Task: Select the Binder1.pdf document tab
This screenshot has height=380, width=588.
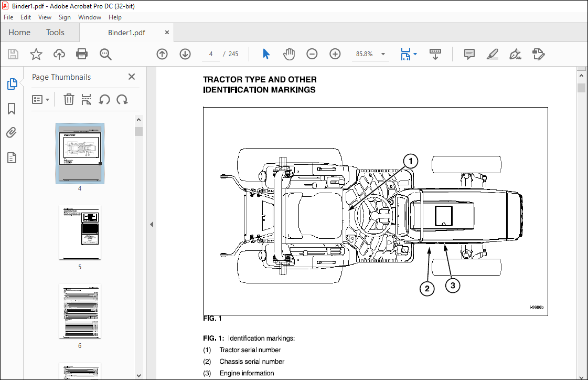Action: 126,33
